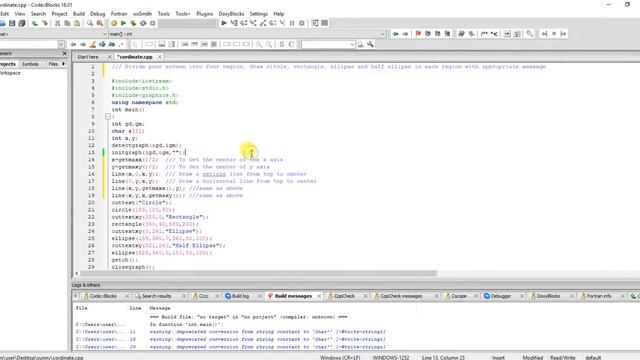Click the red Toggle bookmark flag icon
Viewport: 640px width, 360px height.
pos(418,34)
